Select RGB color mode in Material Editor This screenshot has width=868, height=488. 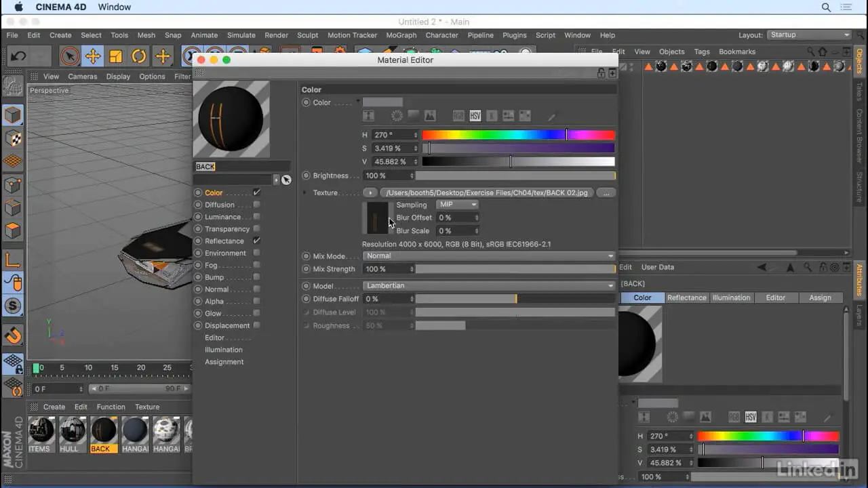click(x=459, y=116)
